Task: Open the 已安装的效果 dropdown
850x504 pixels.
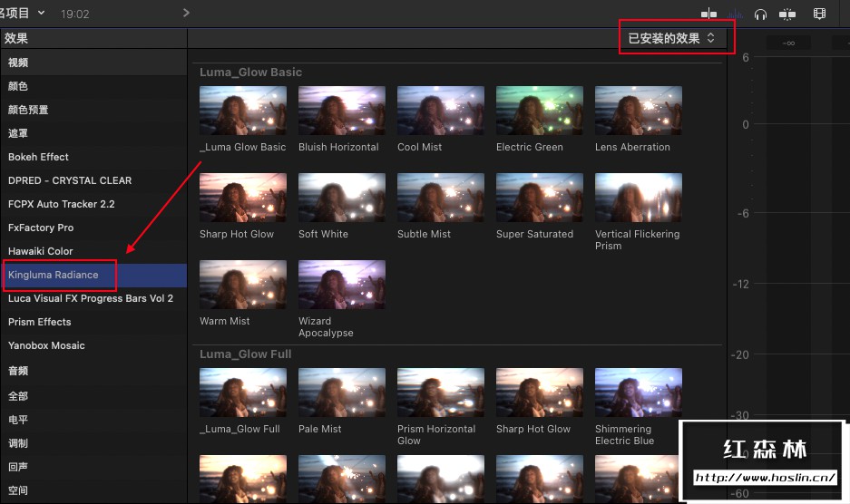Action: point(671,38)
